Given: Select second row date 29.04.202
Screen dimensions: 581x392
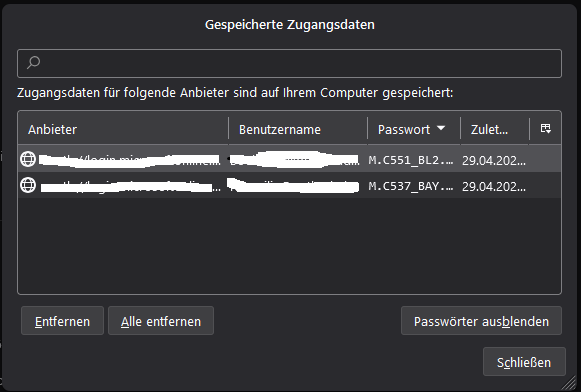Looking at the screenshot, I should tap(494, 186).
